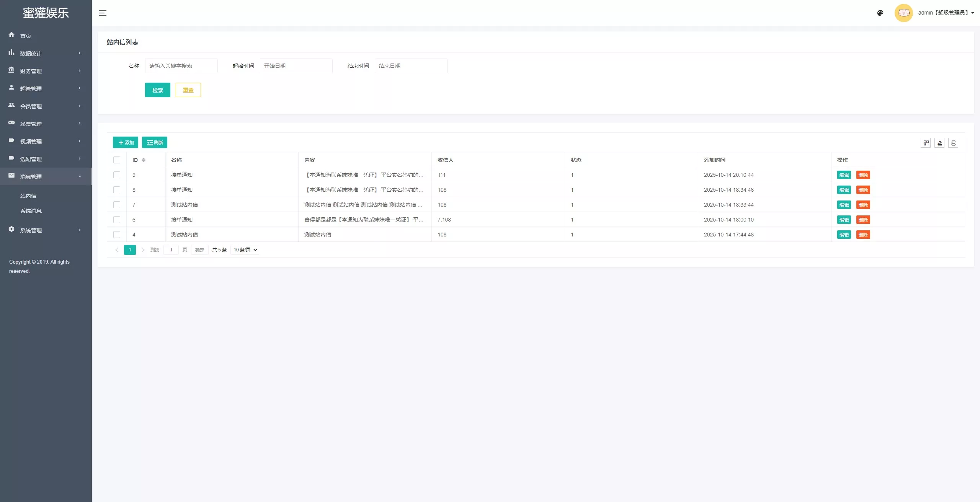Open the 系统消息 submenu item
Viewport: 980px width, 502px height.
click(x=31, y=211)
